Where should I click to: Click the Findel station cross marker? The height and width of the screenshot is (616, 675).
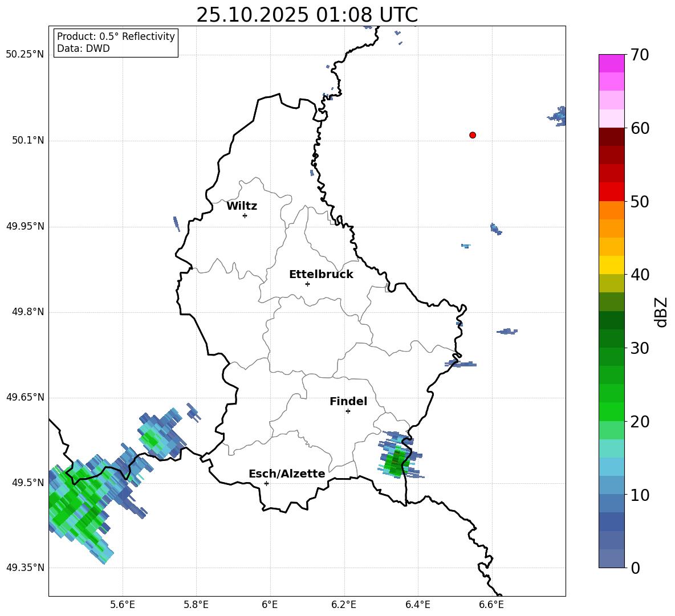pos(348,411)
